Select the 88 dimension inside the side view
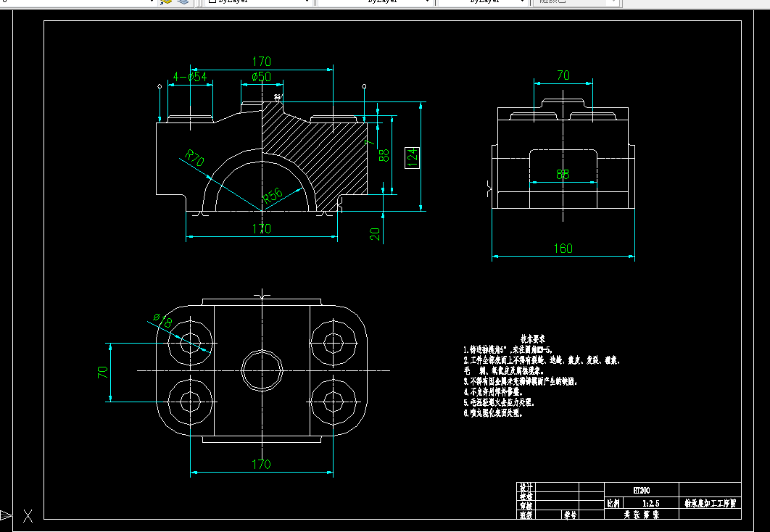770x532 pixels. coord(563,174)
